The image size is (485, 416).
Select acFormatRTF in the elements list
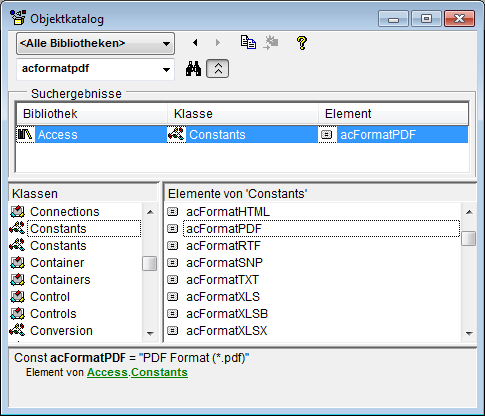pos(223,246)
